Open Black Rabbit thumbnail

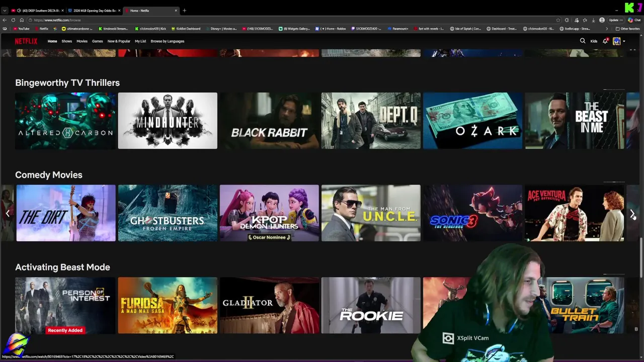pyautogui.click(x=269, y=121)
